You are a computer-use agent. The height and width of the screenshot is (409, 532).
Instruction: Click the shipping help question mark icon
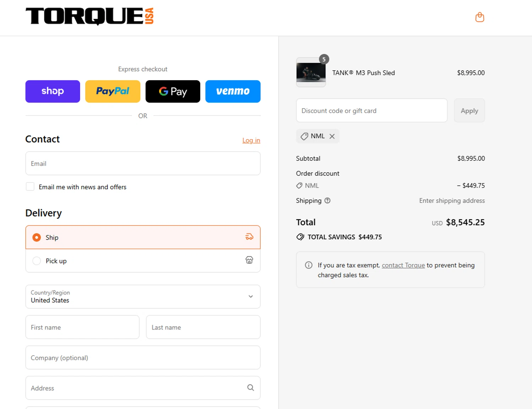[x=327, y=201]
